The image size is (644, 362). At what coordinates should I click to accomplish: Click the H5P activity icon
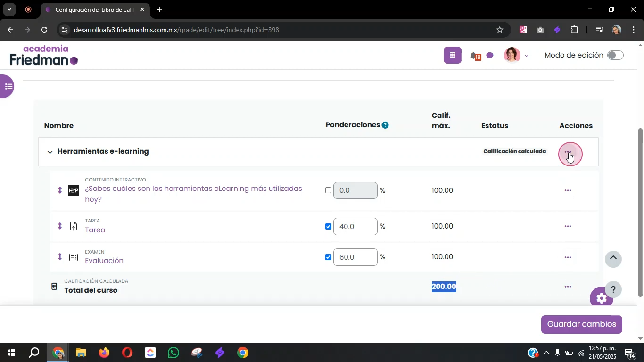[x=74, y=190]
